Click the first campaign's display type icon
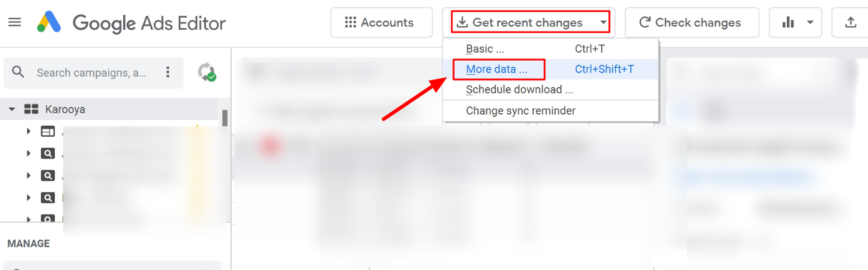The image size is (868, 270). (x=47, y=131)
